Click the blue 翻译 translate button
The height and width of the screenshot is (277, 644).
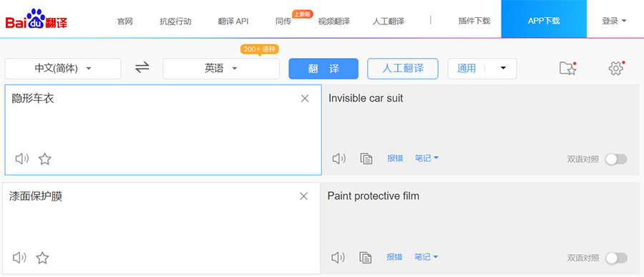[x=323, y=69]
